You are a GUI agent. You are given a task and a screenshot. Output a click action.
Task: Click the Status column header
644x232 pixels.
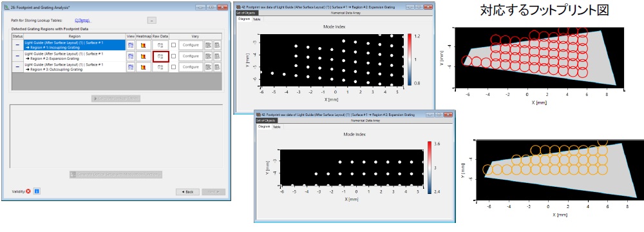[17, 36]
